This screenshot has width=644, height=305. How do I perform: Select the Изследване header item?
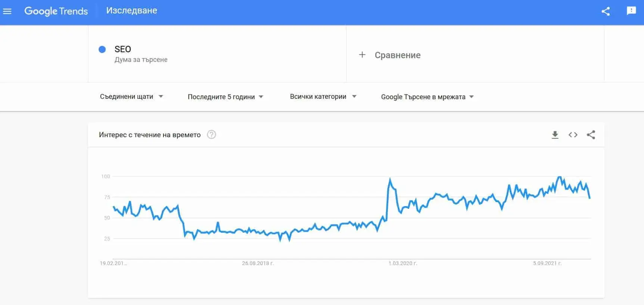pyautogui.click(x=131, y=11)
